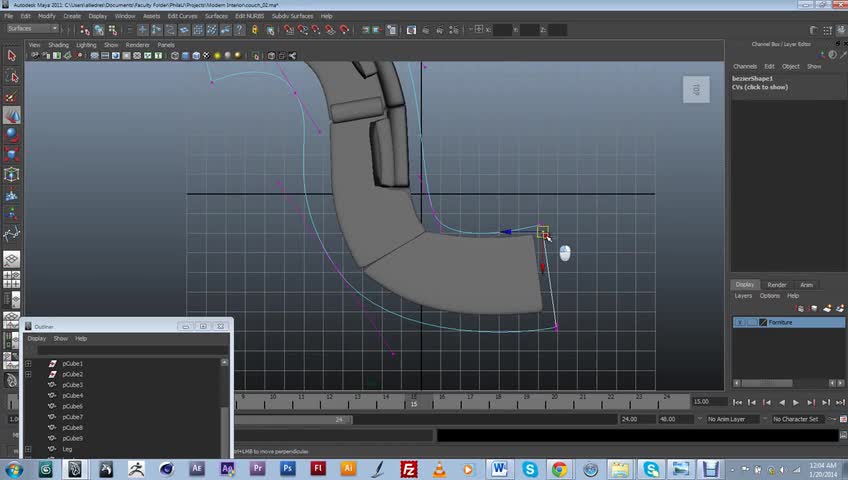Switch to the Rotate tool
Image resolution: width=848 pixels, height=480 pixels.
pos(12,134)
